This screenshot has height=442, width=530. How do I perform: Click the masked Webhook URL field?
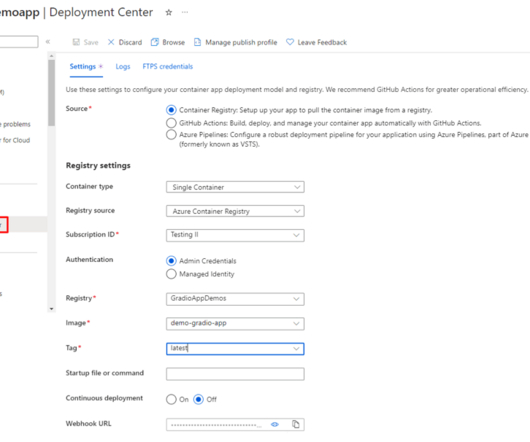[x=235, y=424]
